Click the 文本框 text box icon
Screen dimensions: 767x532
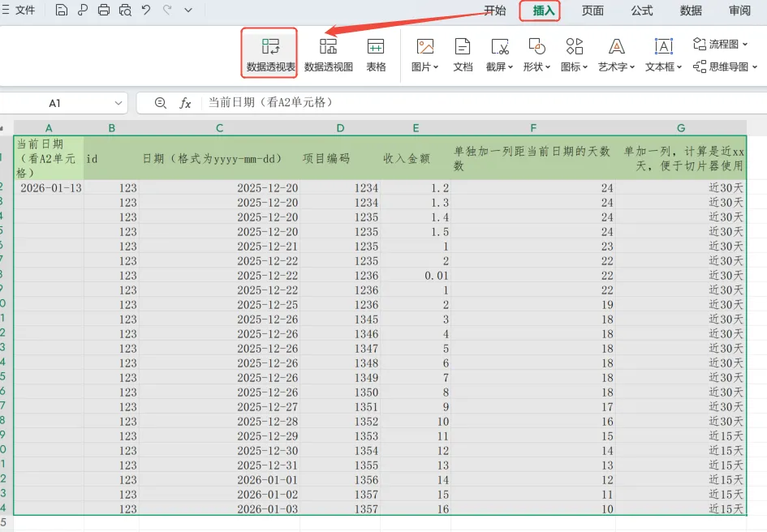point(663,47)
